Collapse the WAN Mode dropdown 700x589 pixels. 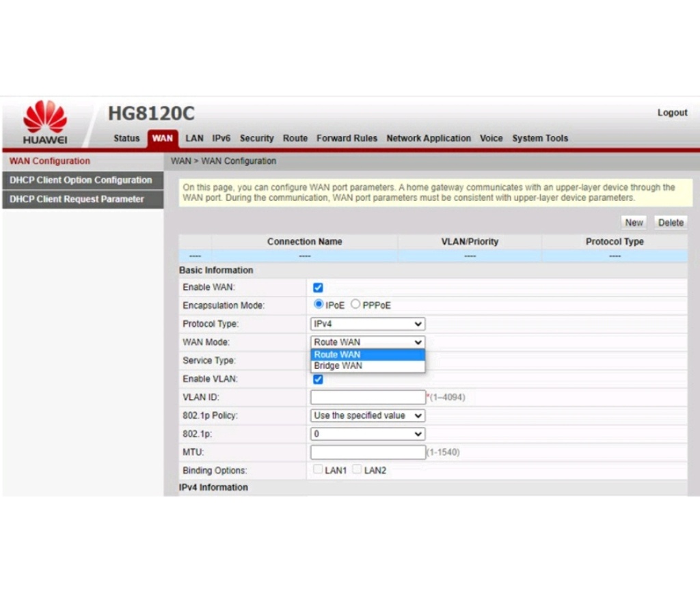(367, 342)
